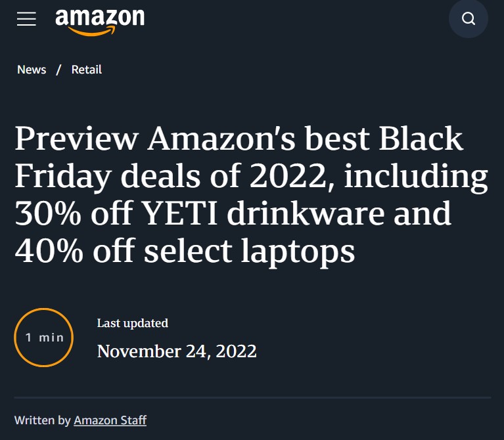This screenshot has width=504, height=440.
Task: Click 'Preview Amazon's best Black' headline line
Action: coord(239,139)
